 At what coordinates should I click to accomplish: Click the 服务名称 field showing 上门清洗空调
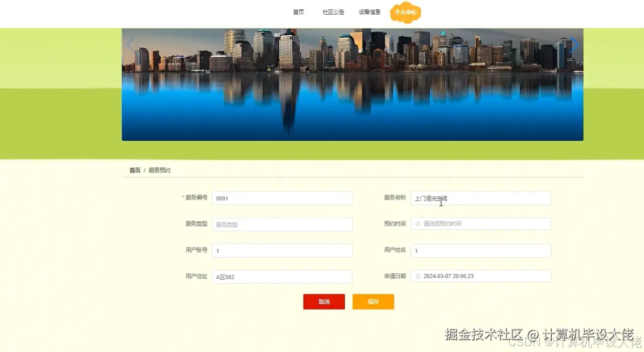point(480,198)
